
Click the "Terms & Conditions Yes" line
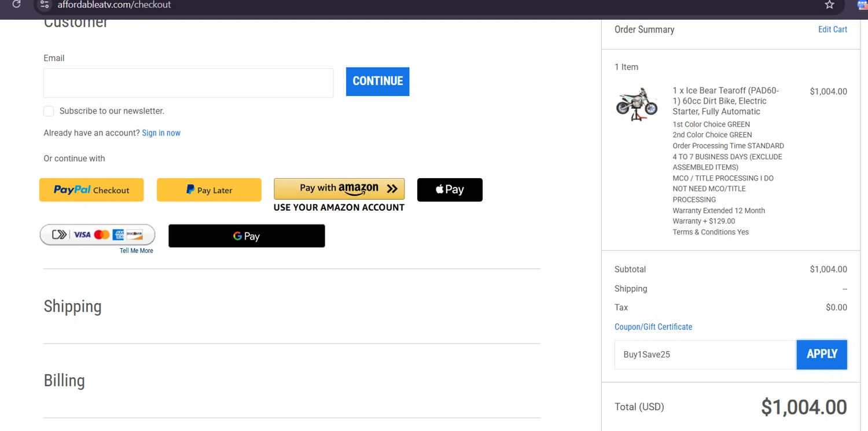711,232
